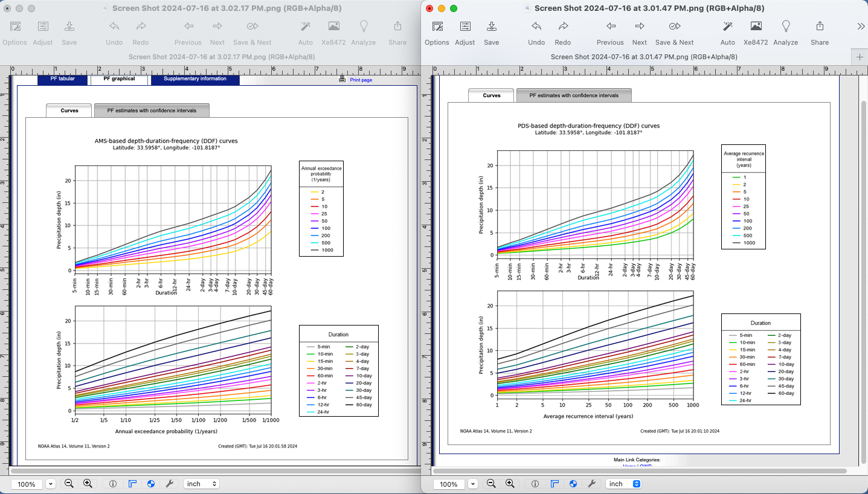Click the Xe8472 toolbar icon in left window
This screenshot has width=868, height=494.
(x=333, y=33)
